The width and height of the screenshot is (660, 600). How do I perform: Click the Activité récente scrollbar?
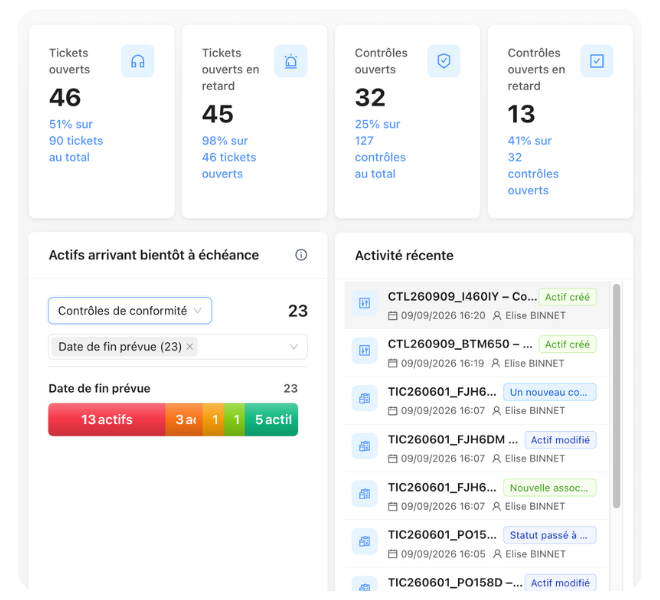coord(617,396)
